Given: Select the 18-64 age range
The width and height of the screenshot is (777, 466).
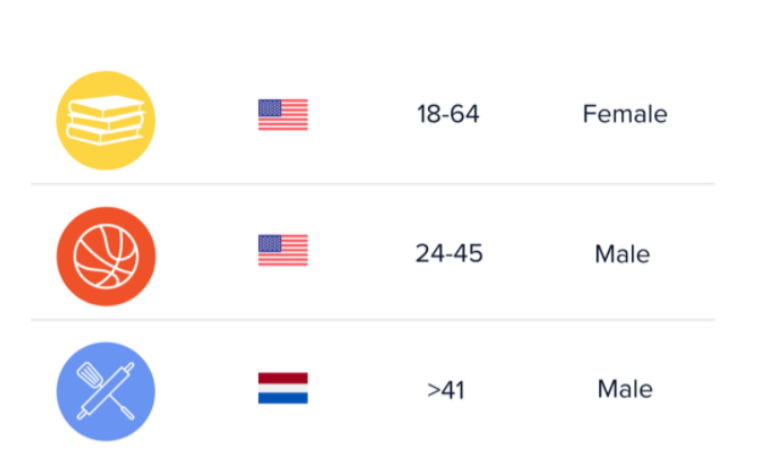Looking at the screenshot, I should click(x=448, y=114).
